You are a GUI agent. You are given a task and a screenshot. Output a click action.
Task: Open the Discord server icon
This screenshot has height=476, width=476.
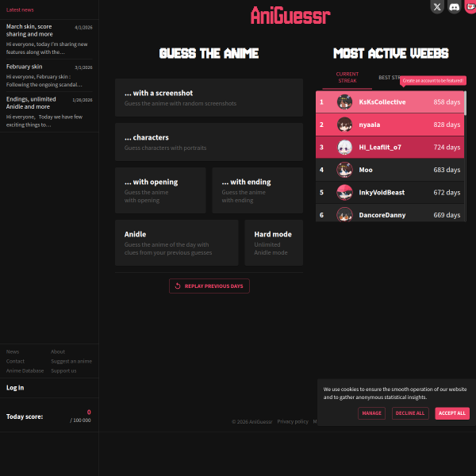pyautogui.click(x=454, y=7)
